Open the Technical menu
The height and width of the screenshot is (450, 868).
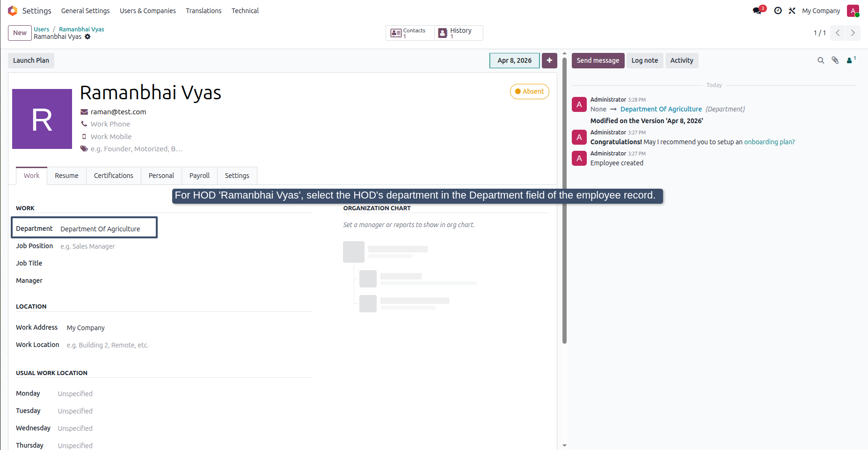click(x=245, y=10)
